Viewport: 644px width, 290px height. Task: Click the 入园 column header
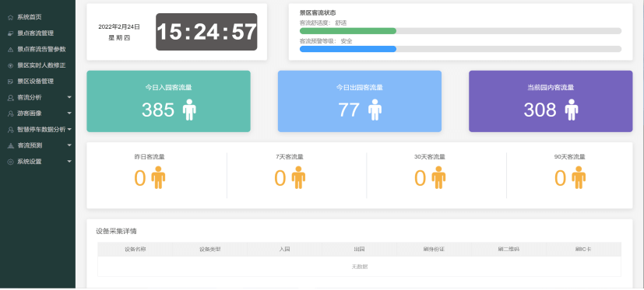point(285,249)
